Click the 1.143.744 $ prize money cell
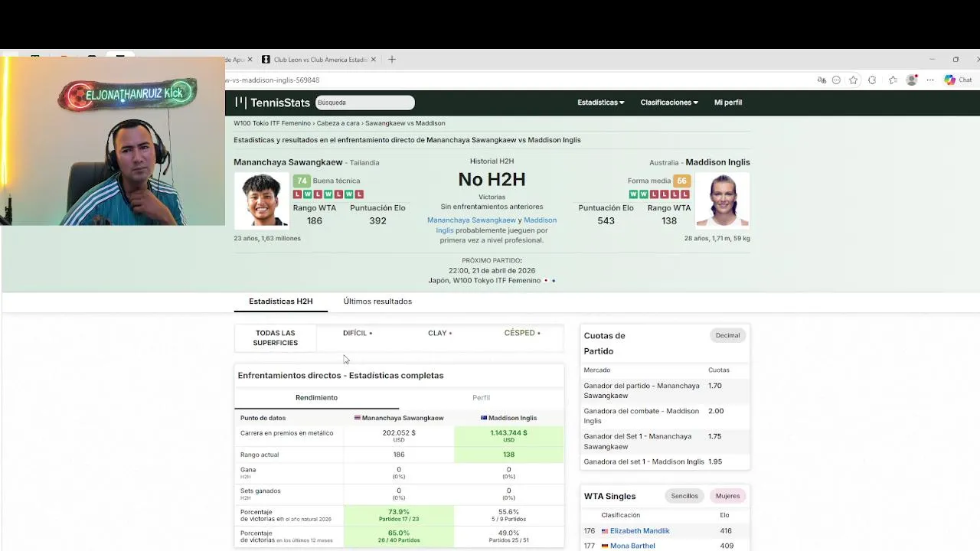This screenshot has width=980, height=551. click(508, 435)
